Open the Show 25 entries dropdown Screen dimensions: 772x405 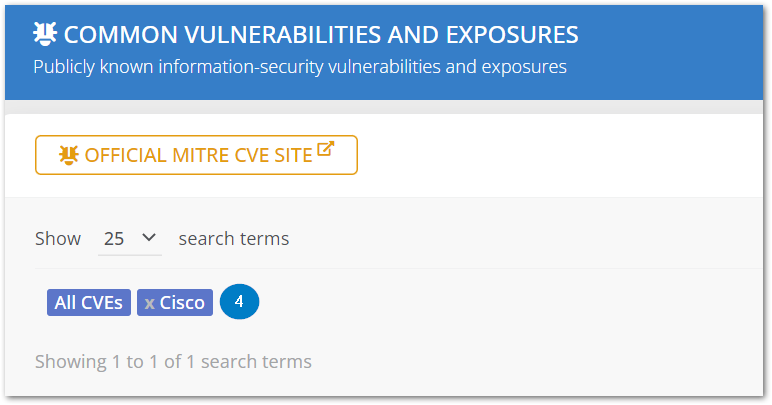click(x=130, y=238)
